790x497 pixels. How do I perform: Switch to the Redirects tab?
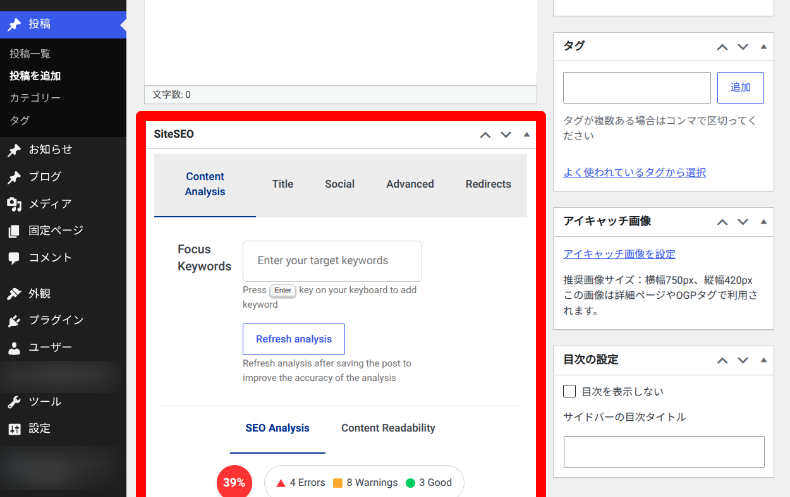click(x=488, y=184)
